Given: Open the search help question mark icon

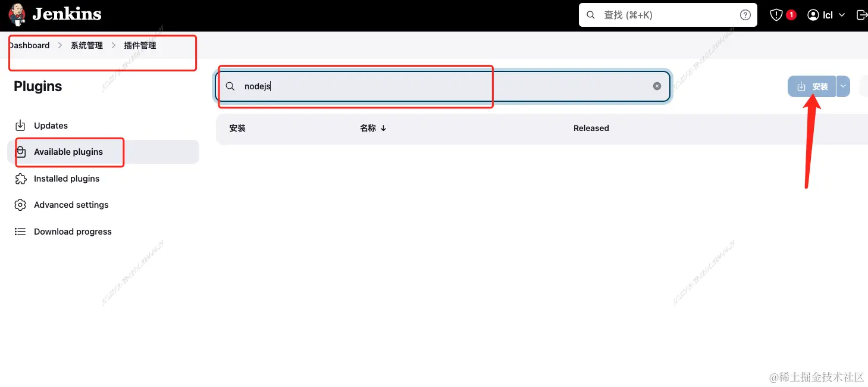Looking at the screenshot, I should pos(745,15).
